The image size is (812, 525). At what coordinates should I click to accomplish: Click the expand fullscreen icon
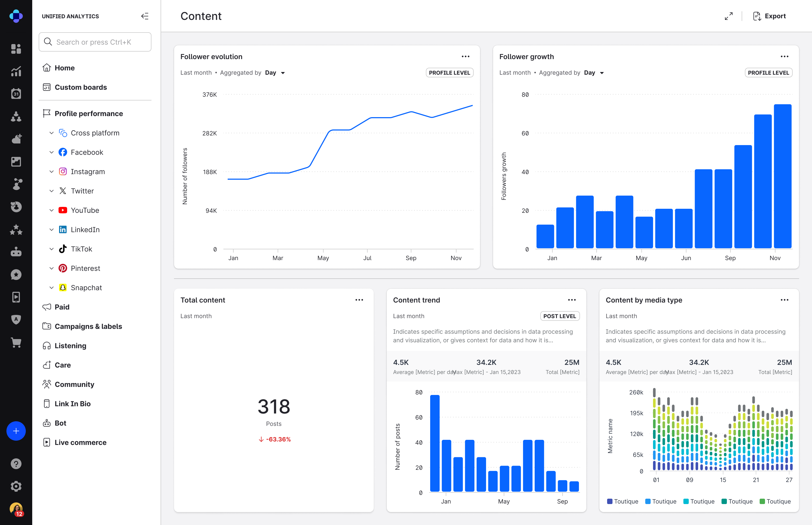pos(728,16)
